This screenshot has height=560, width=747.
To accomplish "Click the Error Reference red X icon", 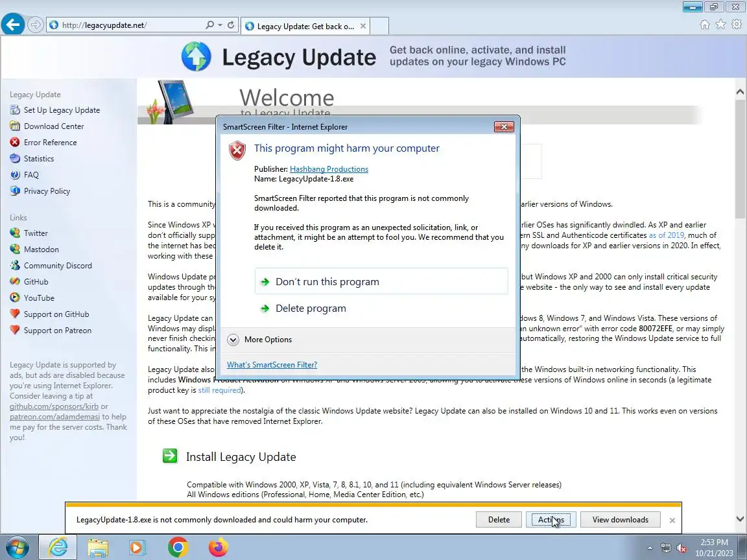I will coord(16,143).
